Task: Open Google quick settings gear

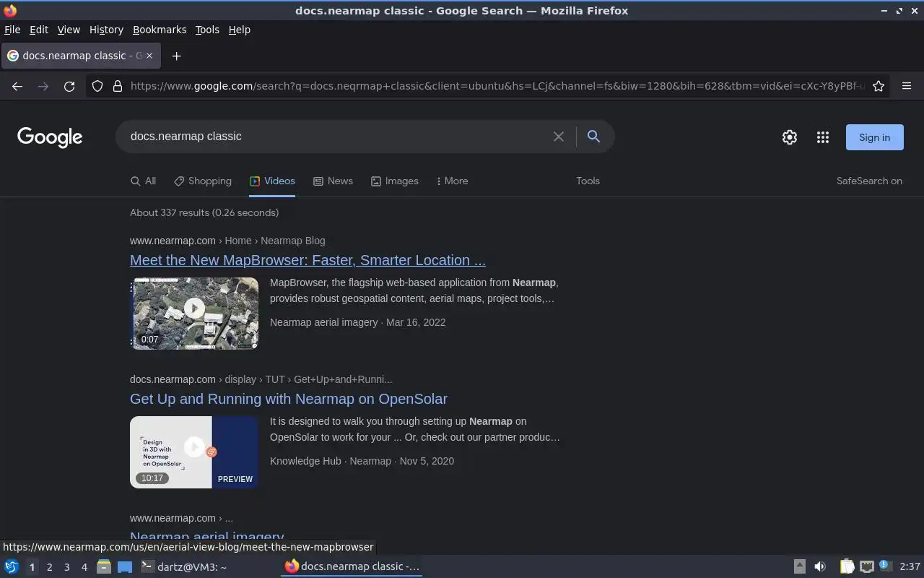Action: tap(790, 137)
